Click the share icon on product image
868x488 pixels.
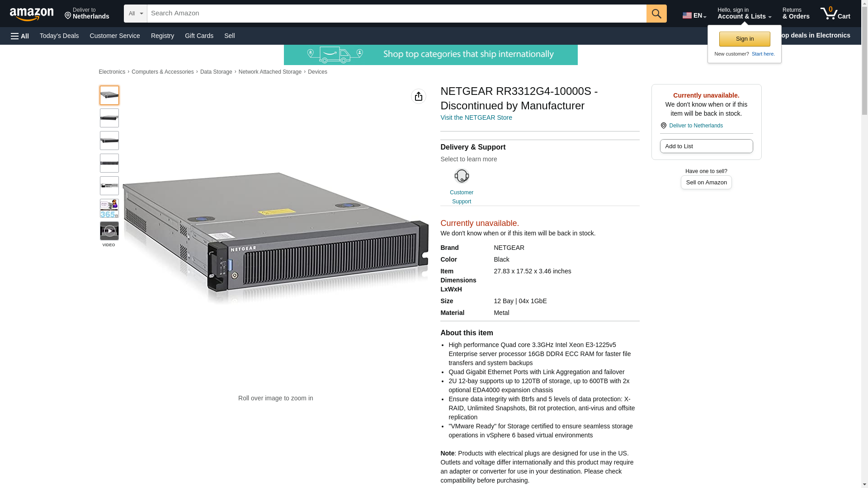(x=418, y=96)
